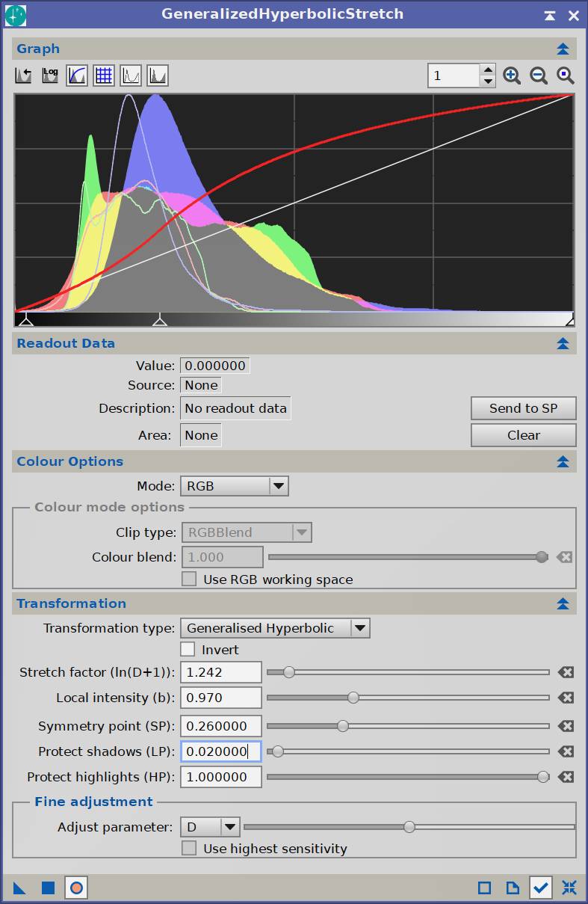Image resolution: width=588 pixels, height=904 pixels.
Task: Shade the window using the title bar arrow
Action: tap(550, 15)
